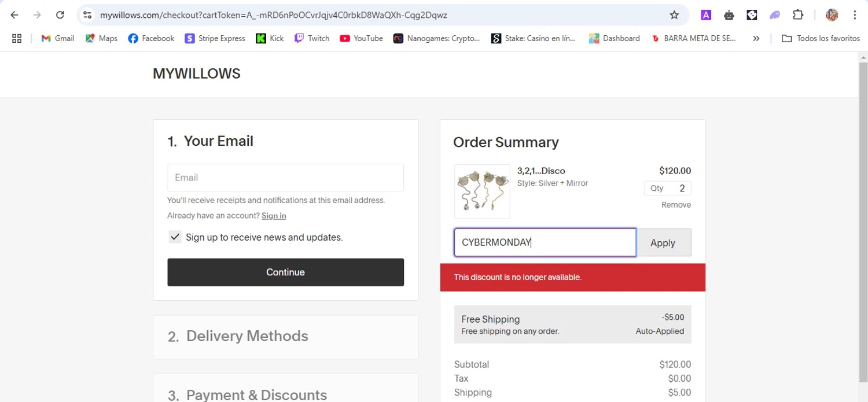Screen dimensions: 868x402
Task: Open the Gmail bookmark
Action: pyautogui.click(x=58, y=38)
